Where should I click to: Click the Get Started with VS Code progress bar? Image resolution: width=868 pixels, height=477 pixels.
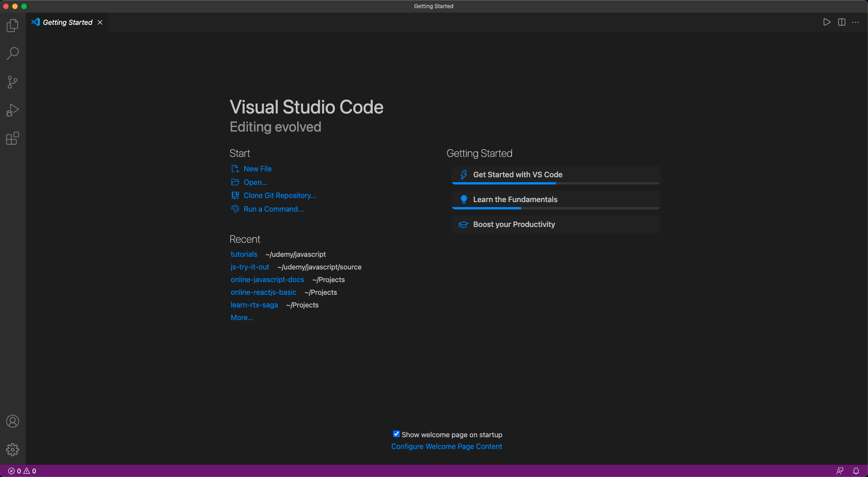pos(556,183)
